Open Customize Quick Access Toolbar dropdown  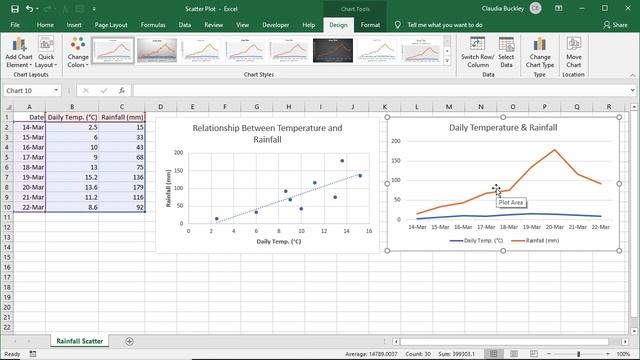coord(94,9)
